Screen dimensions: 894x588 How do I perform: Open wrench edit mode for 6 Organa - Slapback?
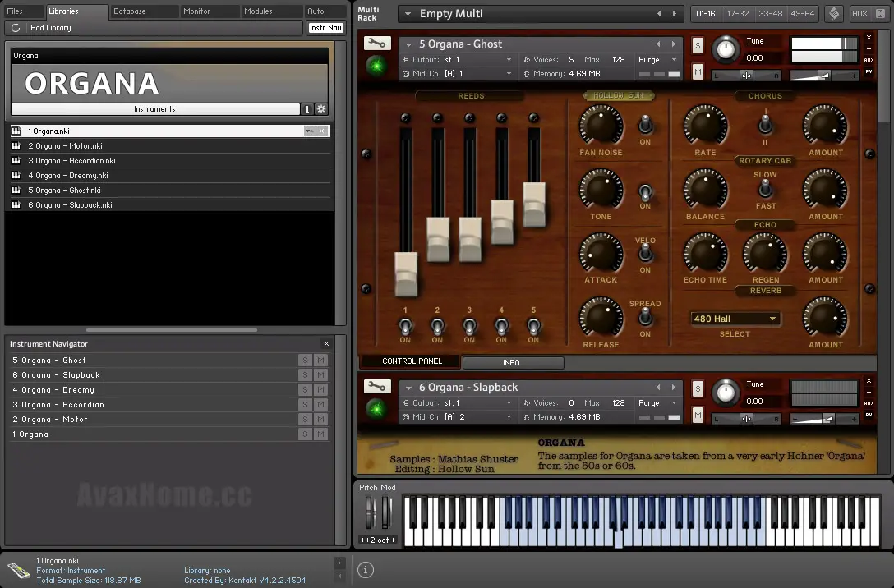click(x=377, y=386)
